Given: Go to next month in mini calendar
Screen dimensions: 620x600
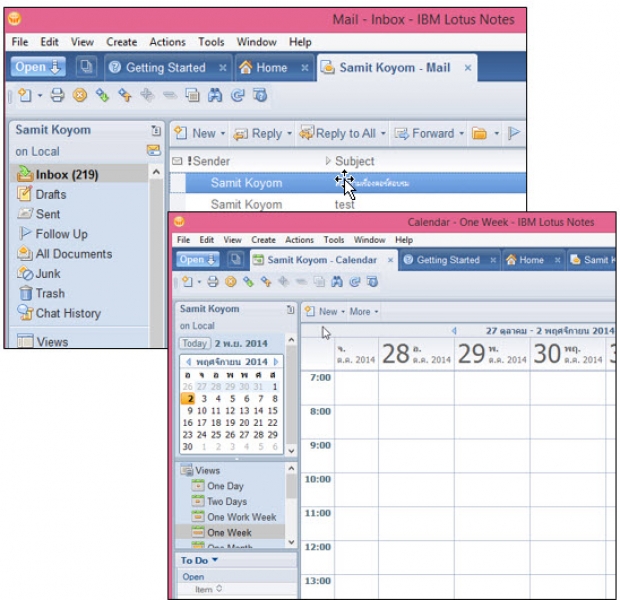Looking at the screenshot, I should [x=276, y=362].
